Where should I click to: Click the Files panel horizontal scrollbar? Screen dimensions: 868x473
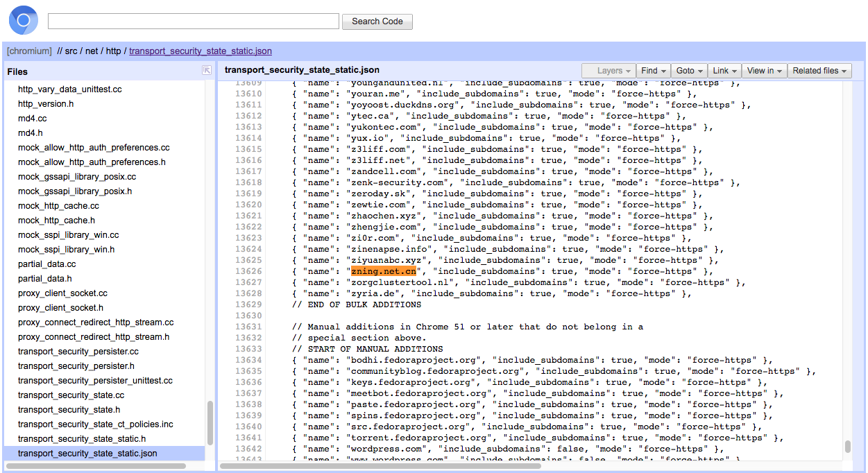point(96,466)
